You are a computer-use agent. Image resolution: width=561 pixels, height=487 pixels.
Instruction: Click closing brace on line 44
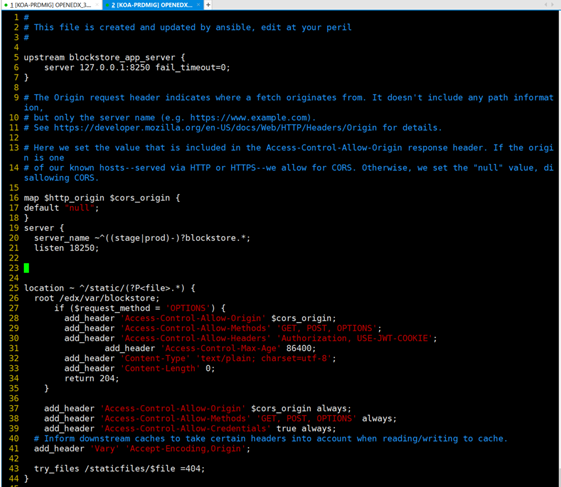pyautogui.click(x=26, y=478)
